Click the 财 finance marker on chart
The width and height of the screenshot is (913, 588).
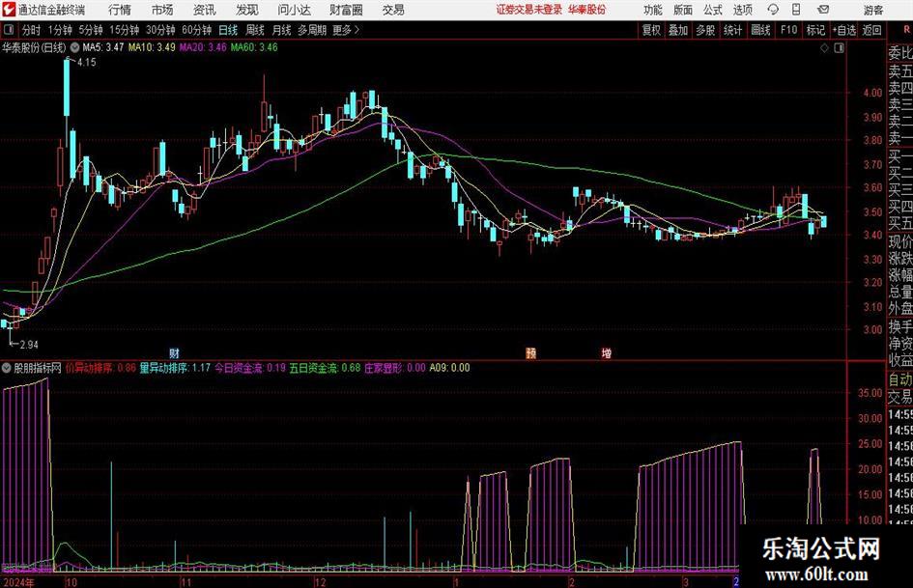tap(174, 352)
